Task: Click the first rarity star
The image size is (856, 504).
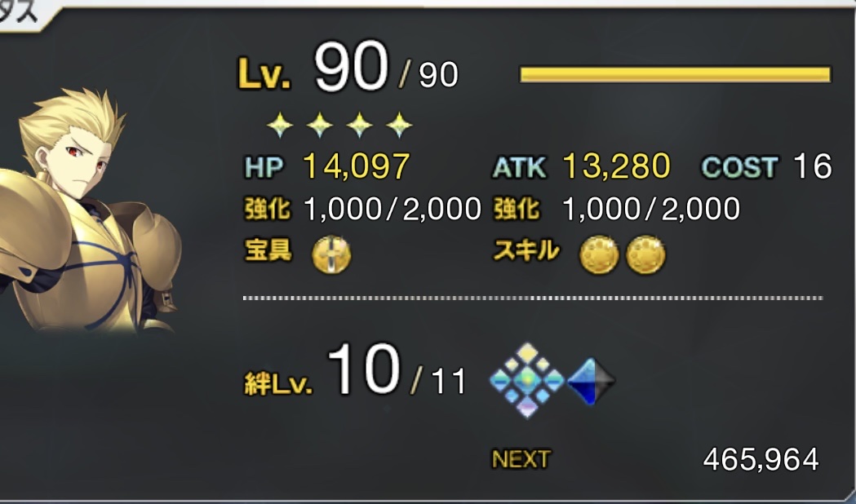Action: pyautogui.click(x=280, y=125)
